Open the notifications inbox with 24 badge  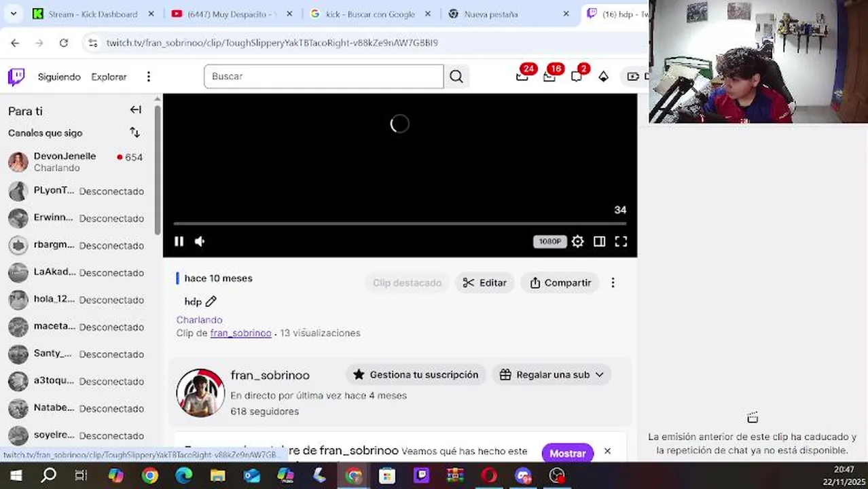click(522, 76)
